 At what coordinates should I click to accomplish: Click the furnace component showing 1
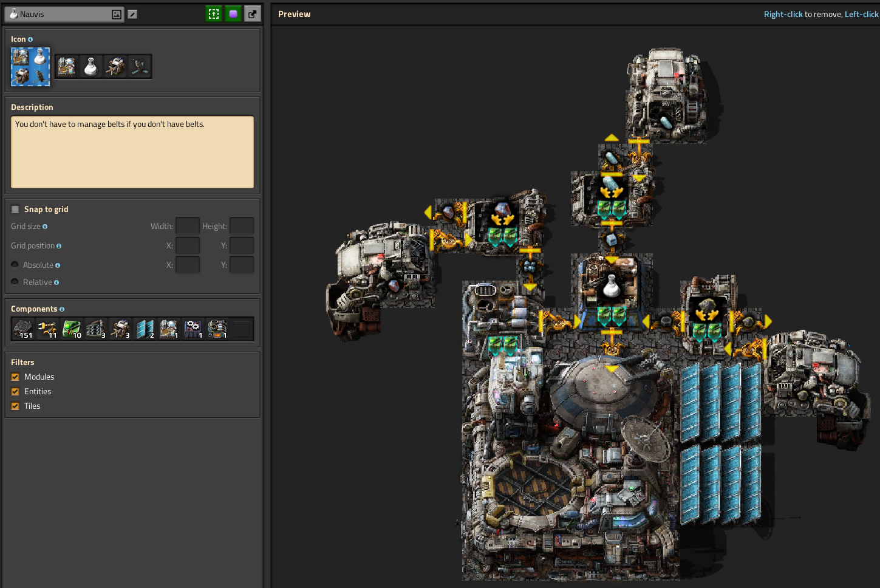217,329
